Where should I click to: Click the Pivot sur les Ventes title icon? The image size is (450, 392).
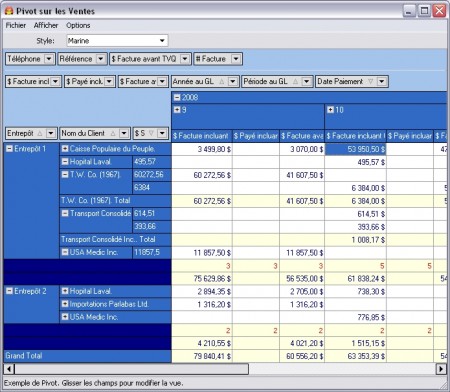pos(9,11)
